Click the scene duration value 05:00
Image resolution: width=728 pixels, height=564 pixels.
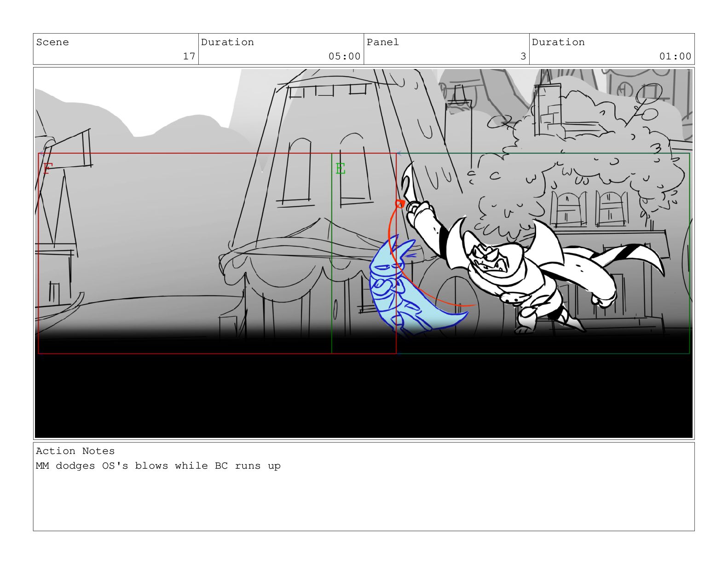pyautogui.click(x=344, y=56)
